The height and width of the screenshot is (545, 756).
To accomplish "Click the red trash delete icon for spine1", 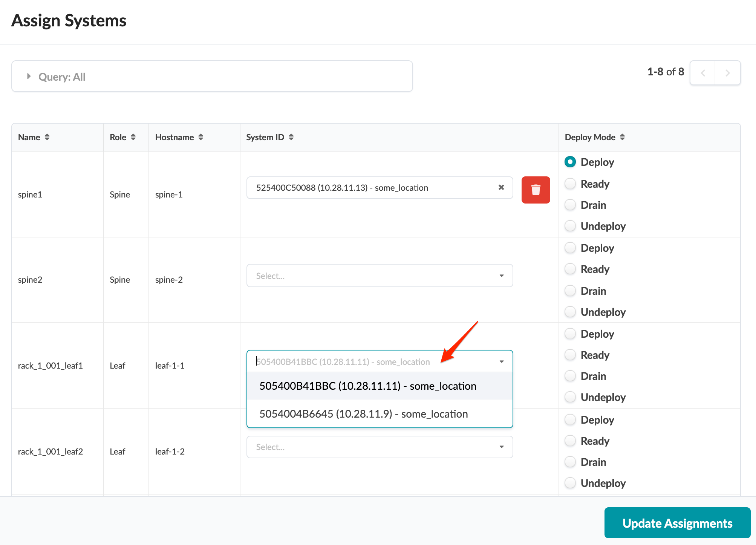I will [536, 190].
